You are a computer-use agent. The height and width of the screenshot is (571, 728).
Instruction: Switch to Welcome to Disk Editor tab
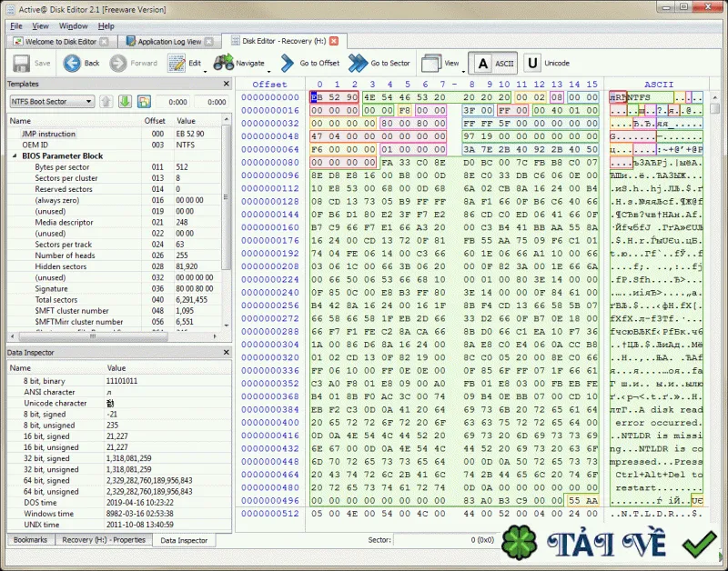tap(61, 41)
